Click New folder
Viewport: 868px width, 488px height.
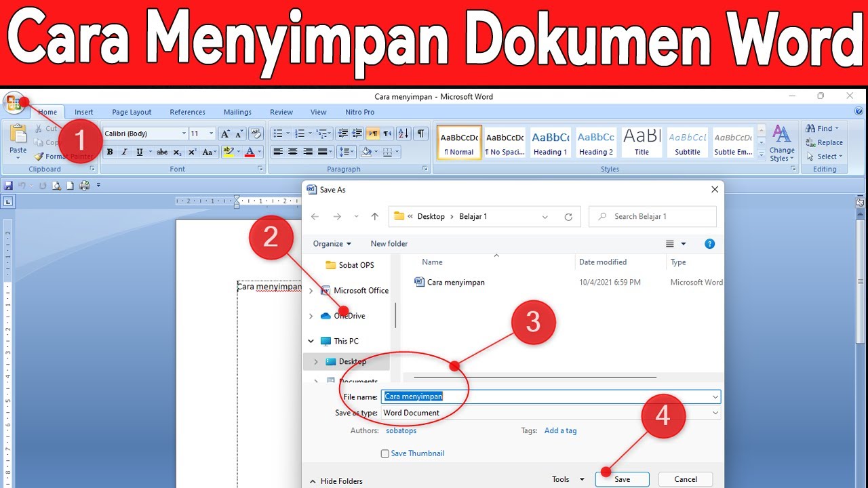pyautogui.click(x=389, y=243)
